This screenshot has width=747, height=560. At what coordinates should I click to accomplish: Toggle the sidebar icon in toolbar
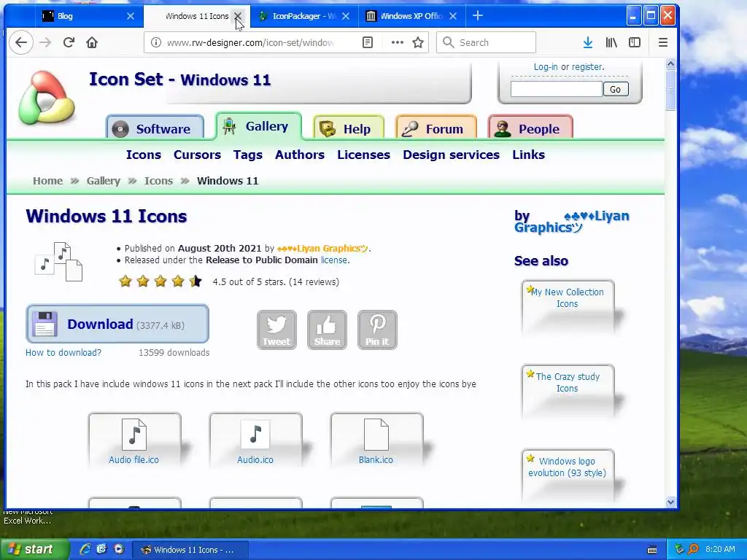(x=635, y=42)
